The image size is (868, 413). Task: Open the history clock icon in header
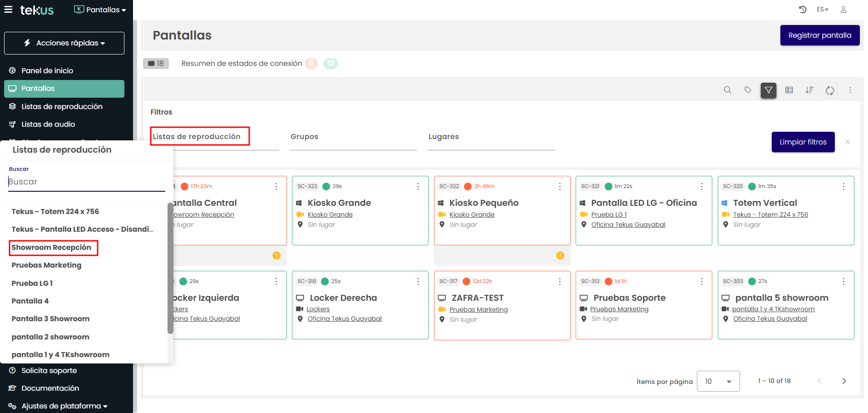tap(803, 10)
